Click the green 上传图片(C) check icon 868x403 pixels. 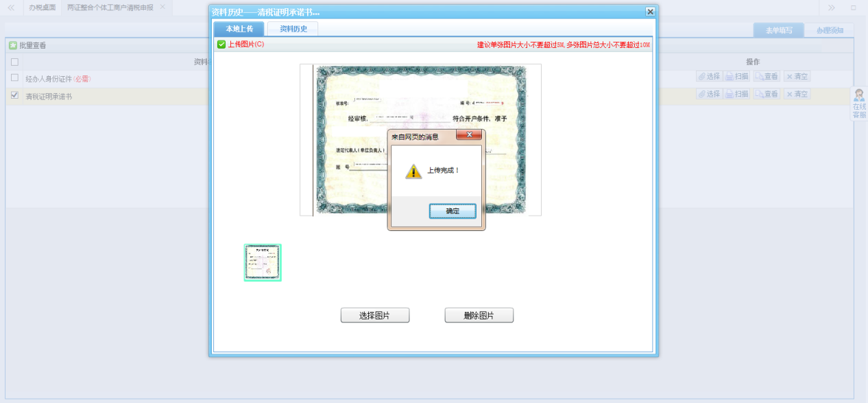tap(221, 45)
